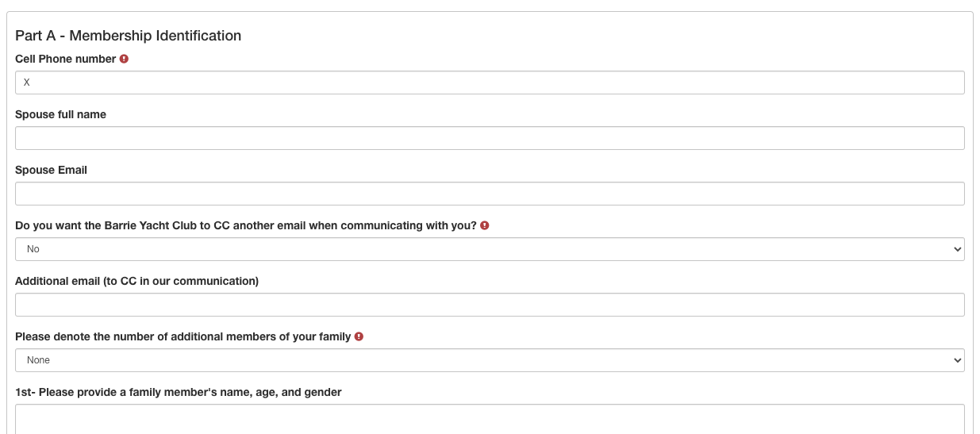Click the required icon beside Cell Phone number
This screenshot has height=434, width=980.
tap(124, 59)
